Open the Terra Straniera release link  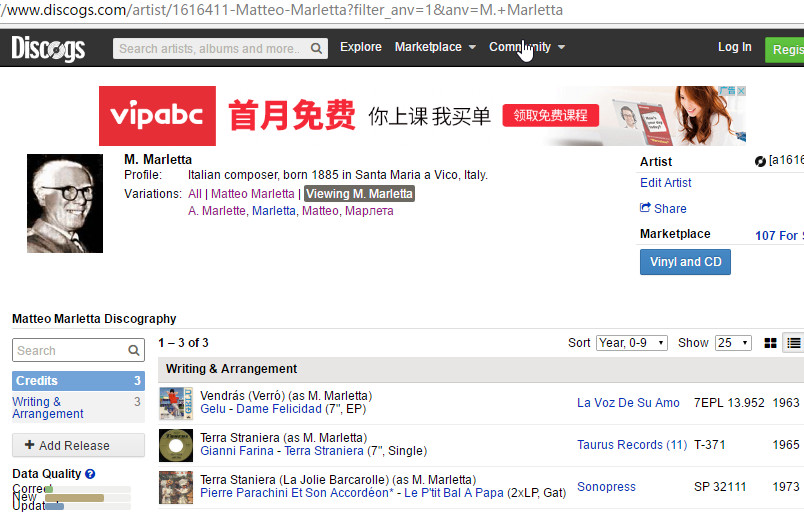(324, 451)
